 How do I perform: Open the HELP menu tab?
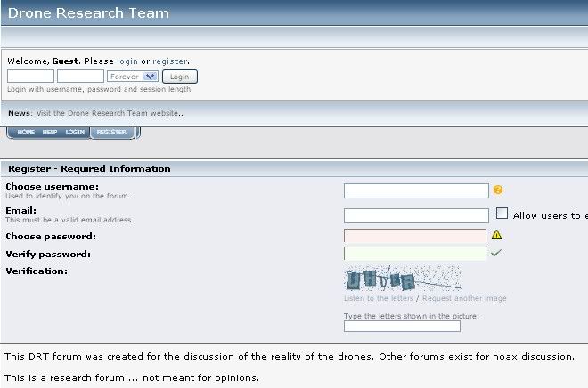click(x=50, y=133)
